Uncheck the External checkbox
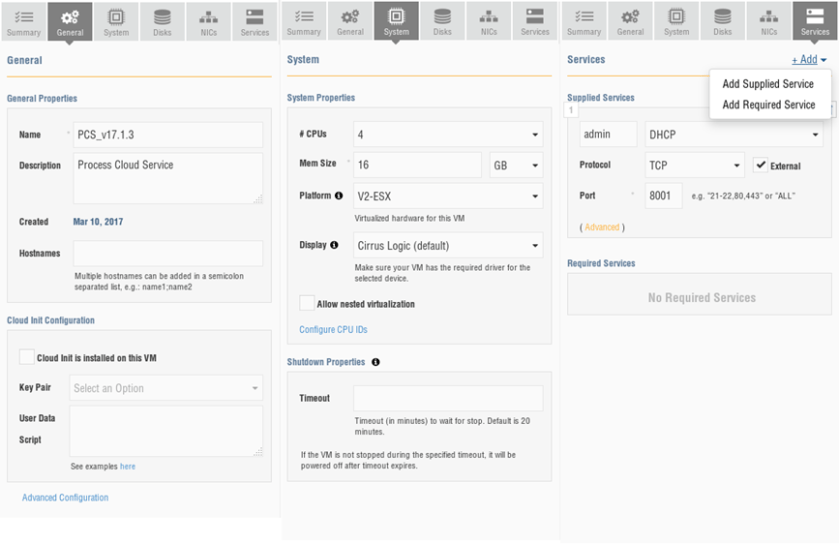Image resolution: width=839 pixels, height=544 pixels. (x=760, y=165)
